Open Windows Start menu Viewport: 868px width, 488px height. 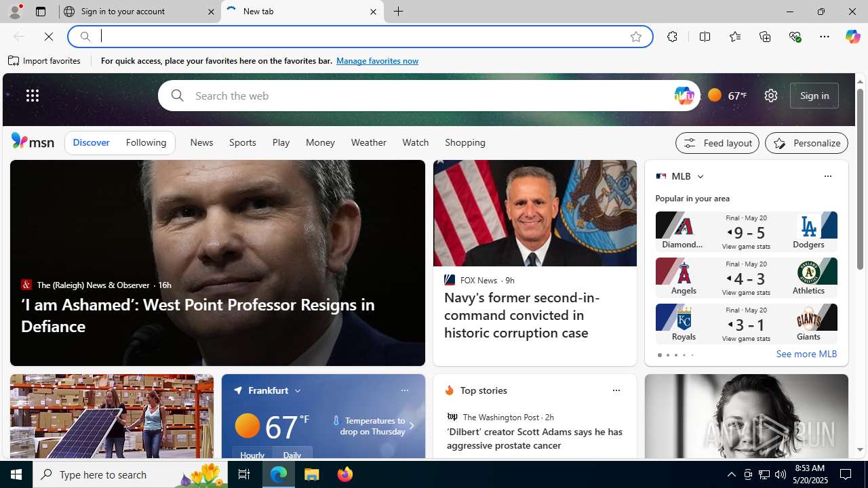[x=16, y=474]
